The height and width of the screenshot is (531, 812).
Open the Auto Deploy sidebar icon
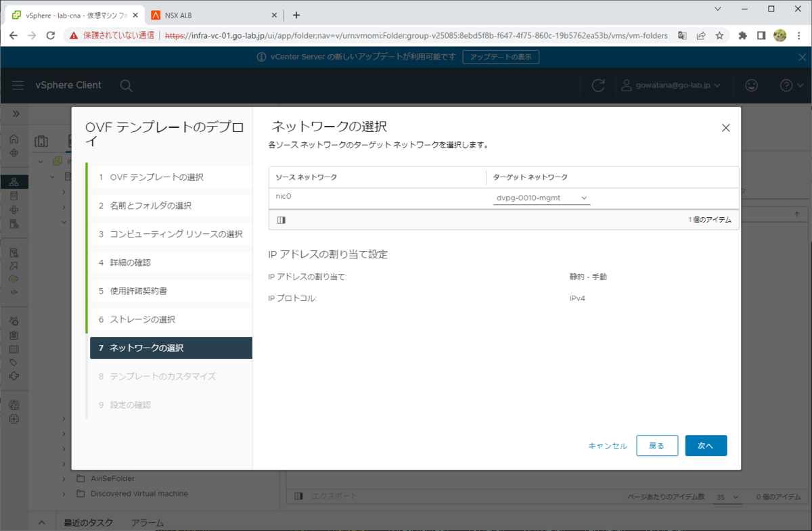[14, 266]
